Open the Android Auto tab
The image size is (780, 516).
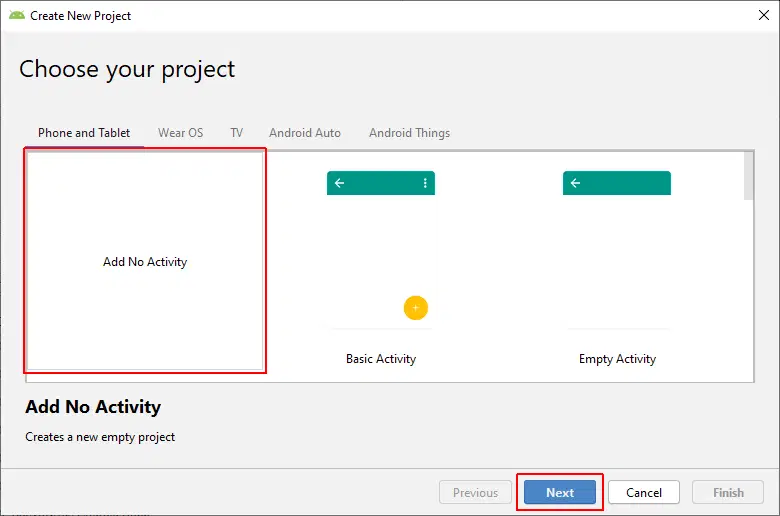[305, 133]
